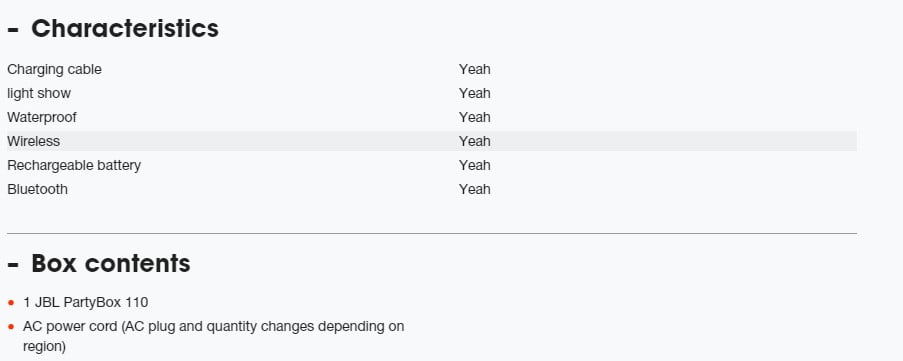Collapse the Characteristics section minus icon

pos(13,29)
